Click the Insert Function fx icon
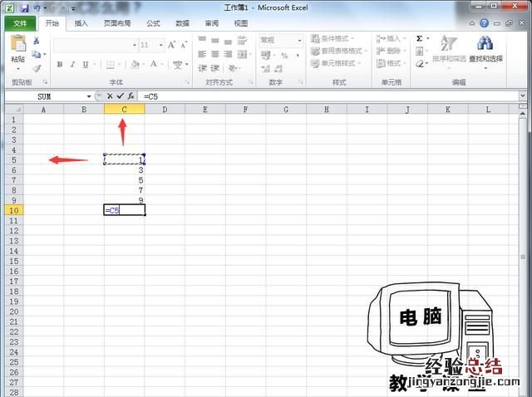Image resolution: width=532 pixels, height=397 pixels. (131, 96)
